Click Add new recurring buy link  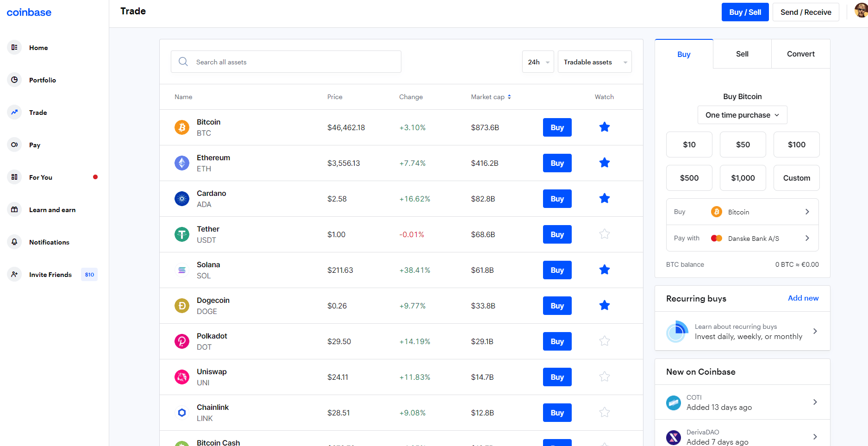803,298
